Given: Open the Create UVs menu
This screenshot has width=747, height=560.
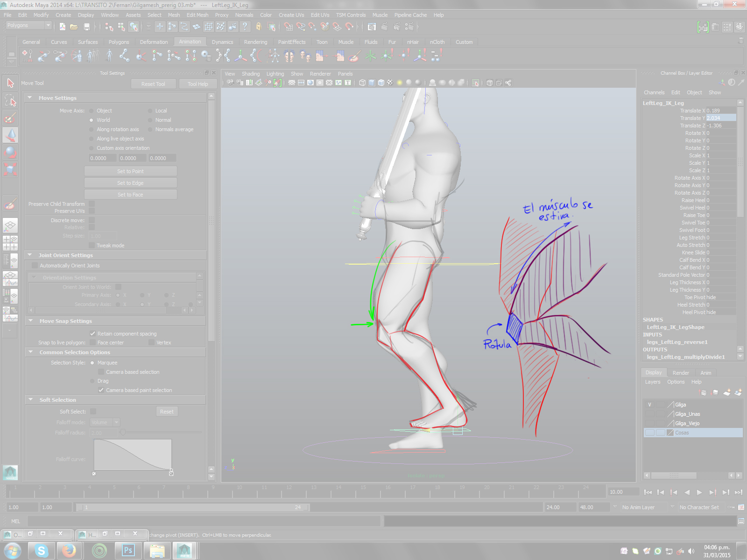Looking at the screenshot, I should (291, 15).
